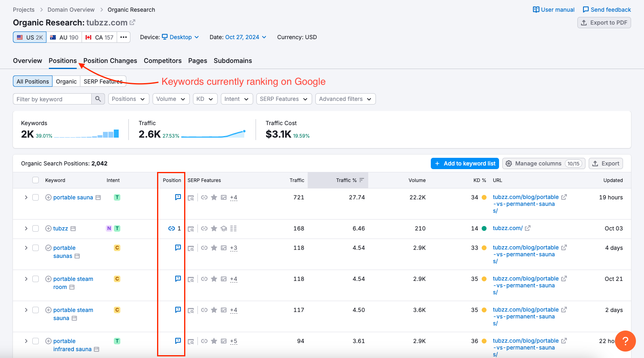Click plus icon beside portable steam sauna keyword
644x358 pixels.
tap(48, 310)
